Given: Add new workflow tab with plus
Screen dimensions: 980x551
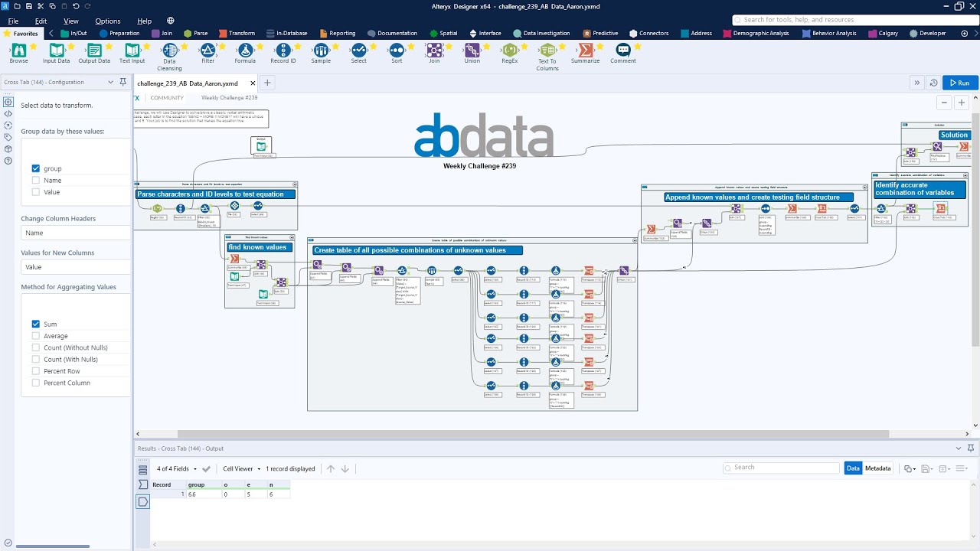Looking at the screenshot, I should (267, 83).
